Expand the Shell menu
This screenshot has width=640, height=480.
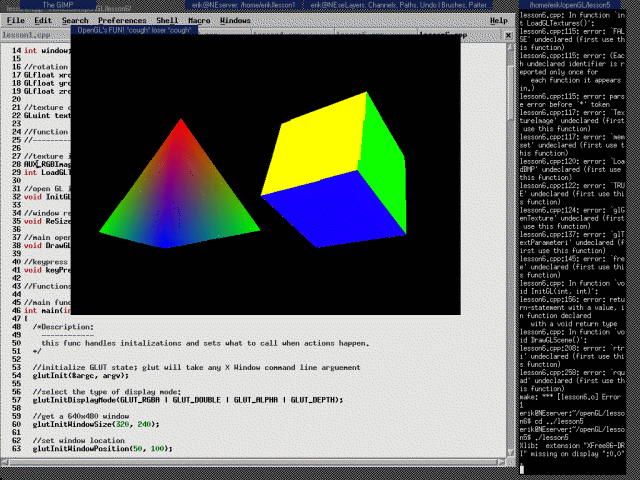[x=168, y=20]
